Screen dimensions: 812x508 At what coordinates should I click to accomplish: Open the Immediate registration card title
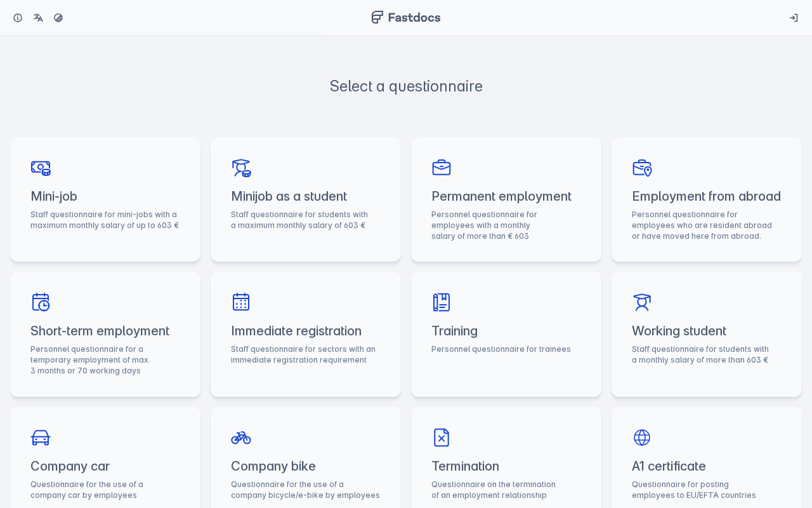pos(296,331)
